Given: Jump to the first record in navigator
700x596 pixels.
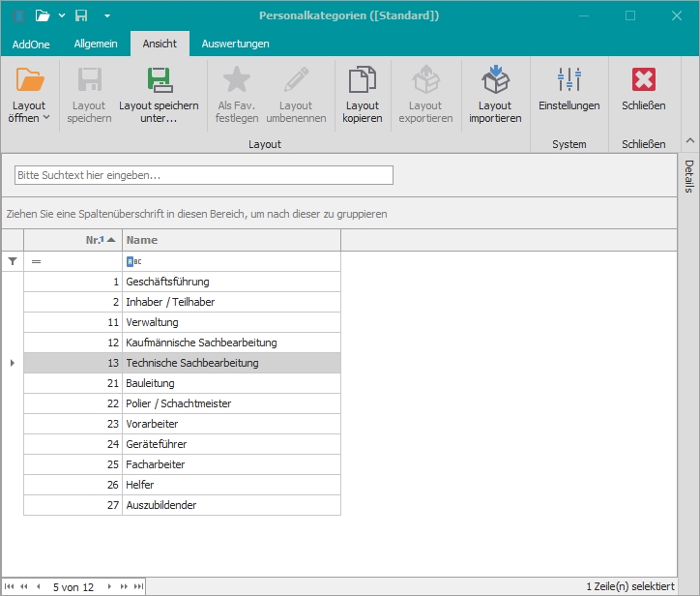Looking at the screenshot, I should [10, 586].
